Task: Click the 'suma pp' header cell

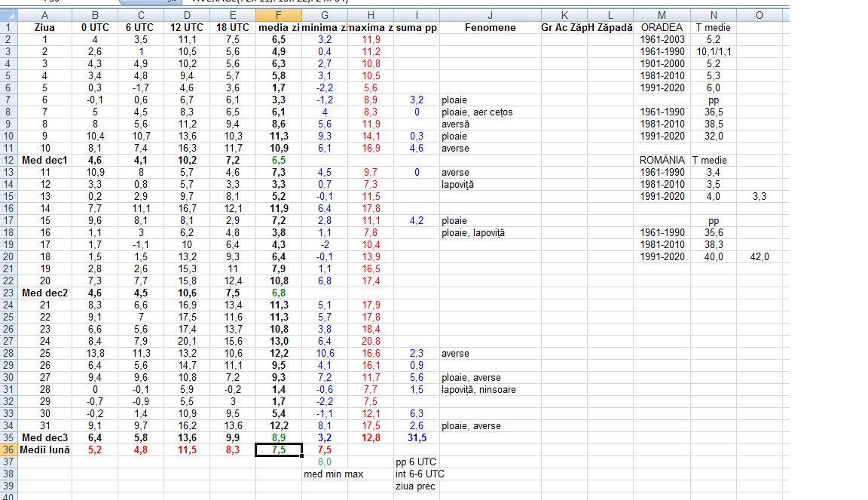Action: coord(417,28)
